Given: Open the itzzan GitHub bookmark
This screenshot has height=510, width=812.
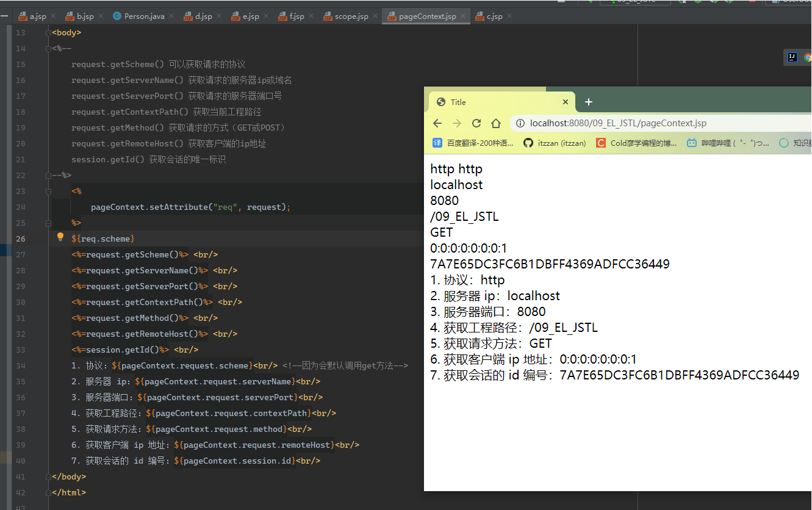Looking at the screenshot, I should click(555, 143).
